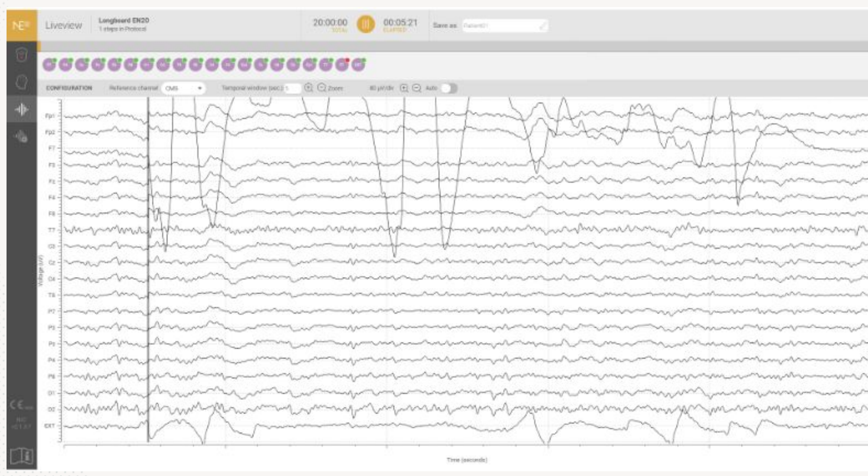Click the last channel quality indicator circle
868x476 pixels.
pyautogui.click(x=358, y=64)
